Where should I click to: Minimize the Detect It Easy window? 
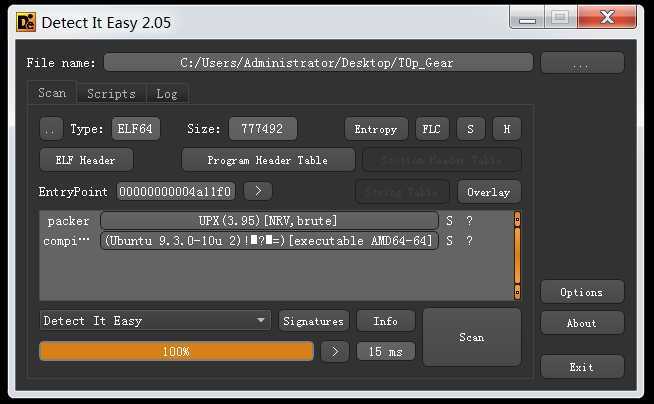click(x=527, y=18)
